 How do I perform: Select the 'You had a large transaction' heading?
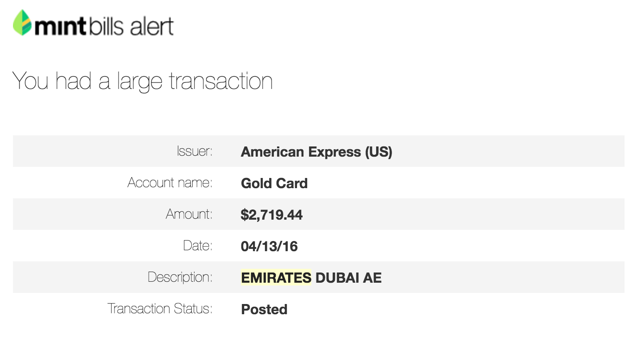pyautogui.click(x=142, y=82)
